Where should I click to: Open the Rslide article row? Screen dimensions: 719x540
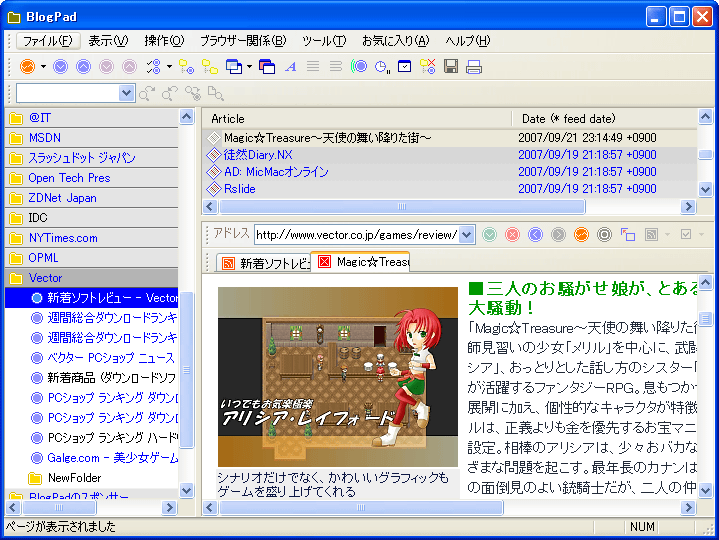449,189
